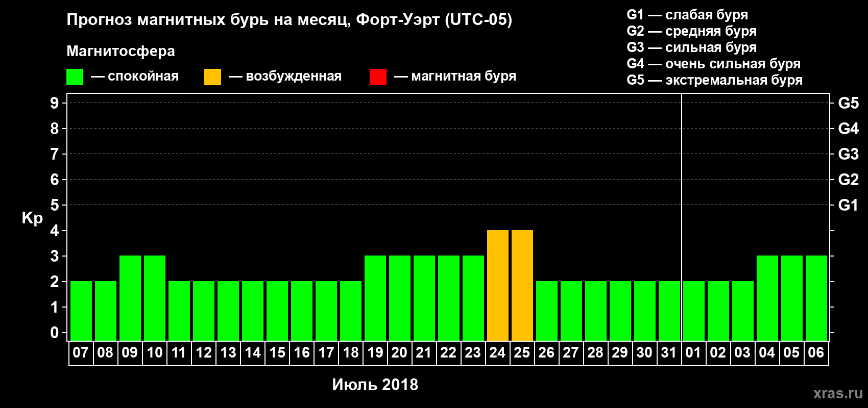Click the date label 20
Image resolution: width=868 pixels, height=408 pixels.
(399, 352)
